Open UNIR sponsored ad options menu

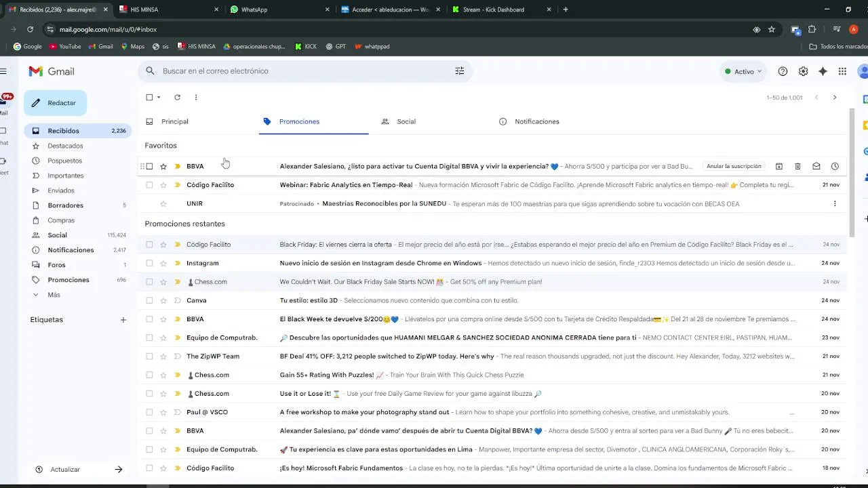pos(835,203)
